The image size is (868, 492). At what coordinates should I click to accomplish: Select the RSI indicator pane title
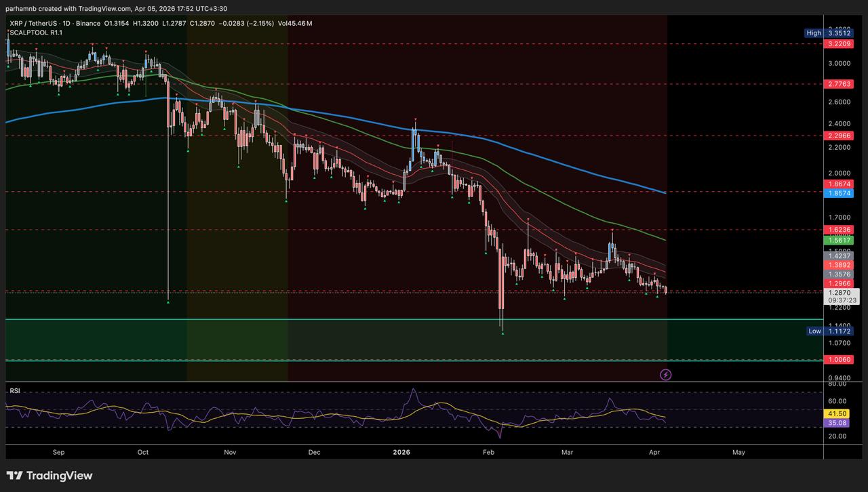(x=14, y=391)
